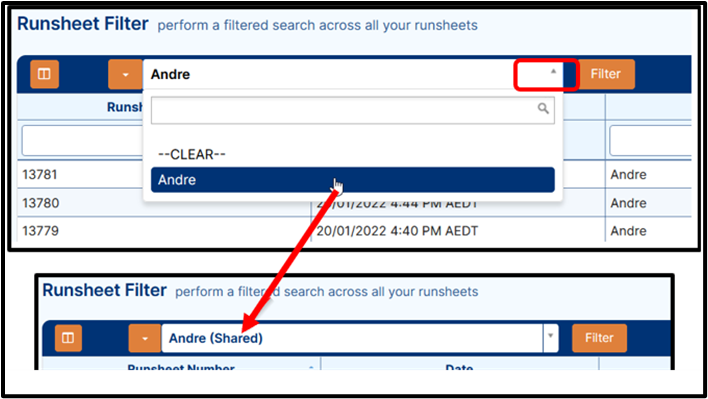Screen dimensions: 708x399
Task: Select the --CLEAR-- option in dropdown list
Action: (192, 154)
